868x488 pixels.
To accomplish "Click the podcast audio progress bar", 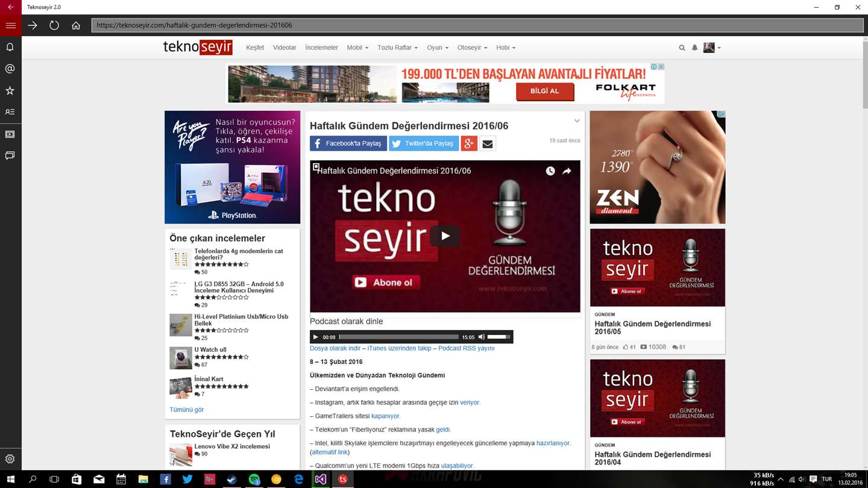I will tap(398, 337).
